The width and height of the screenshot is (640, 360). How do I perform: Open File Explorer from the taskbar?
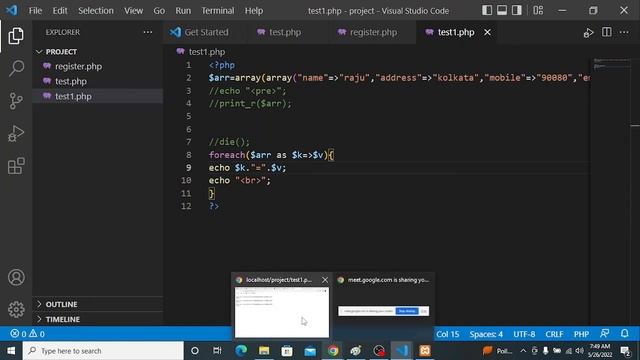[x=264, y=351]
